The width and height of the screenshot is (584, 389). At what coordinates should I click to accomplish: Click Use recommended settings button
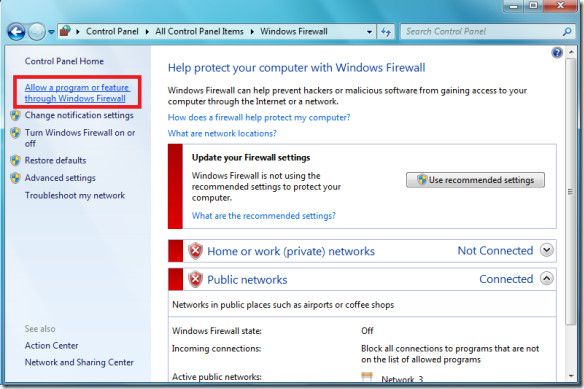[475, 180]
